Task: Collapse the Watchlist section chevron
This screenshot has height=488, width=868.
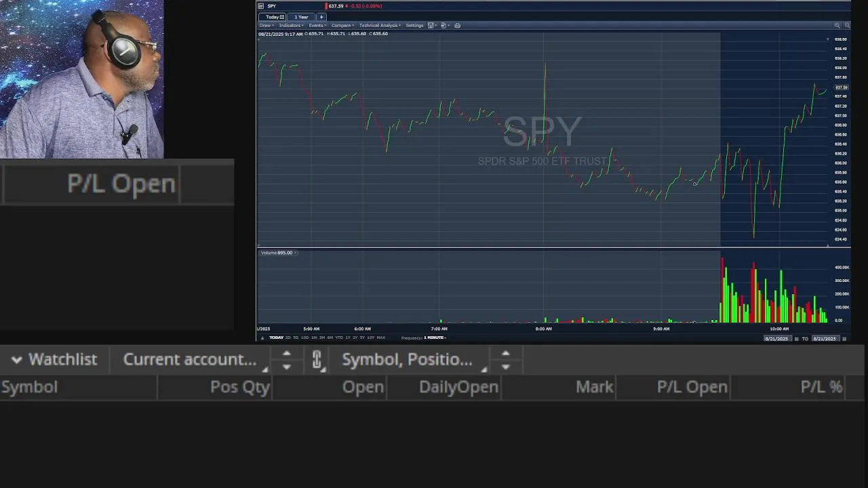Action: 16,360
